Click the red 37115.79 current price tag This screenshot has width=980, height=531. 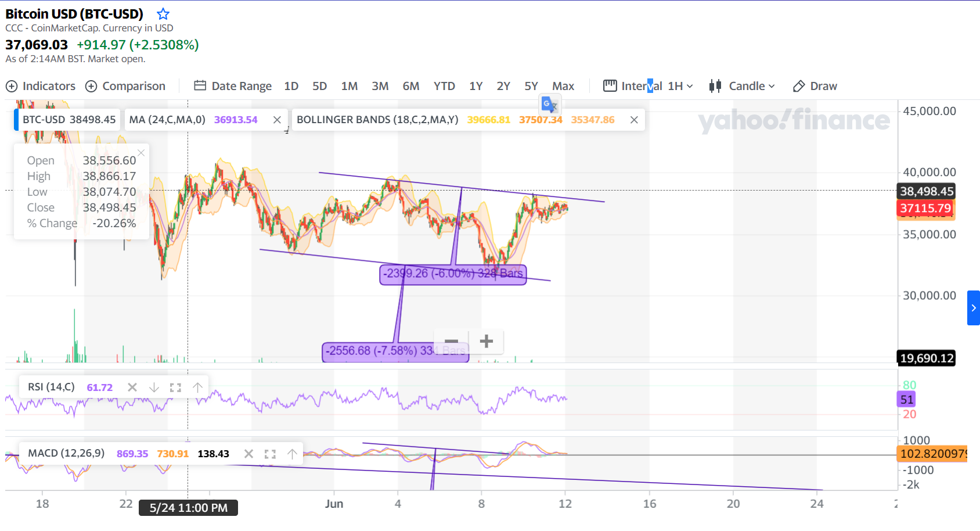(x=925, y=208)
